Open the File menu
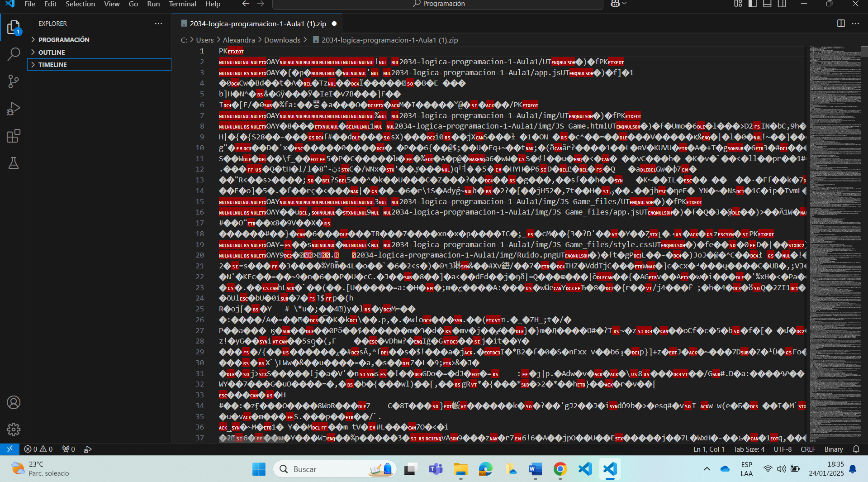This screenshot has width=868, height=482. click(30, 4)
